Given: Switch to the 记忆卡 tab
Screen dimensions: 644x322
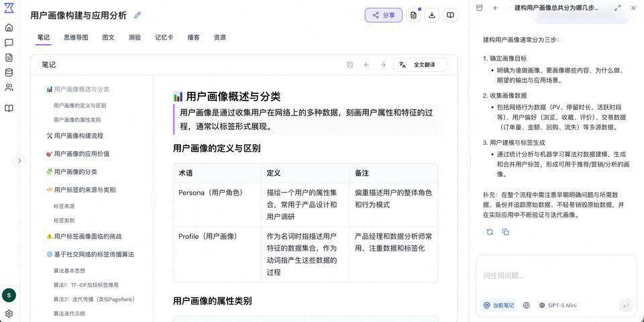Looking at the screenshot, I should pyautogui.click(x=164, y=38).
